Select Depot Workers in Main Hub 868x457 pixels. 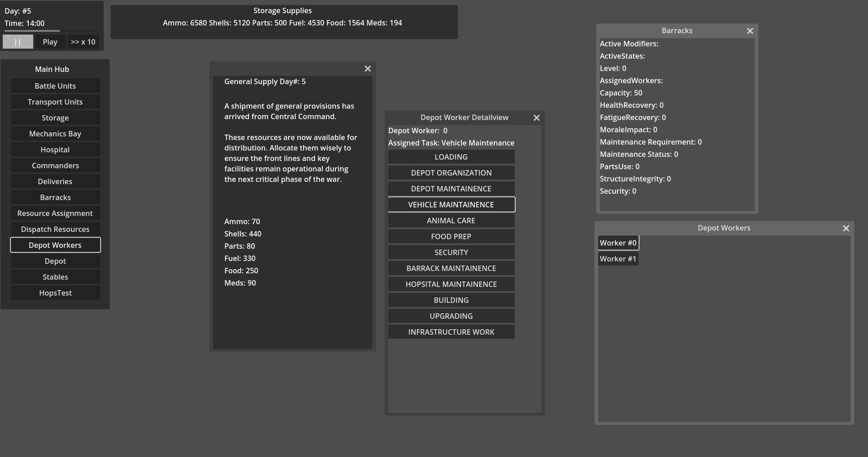click(55, 245)
